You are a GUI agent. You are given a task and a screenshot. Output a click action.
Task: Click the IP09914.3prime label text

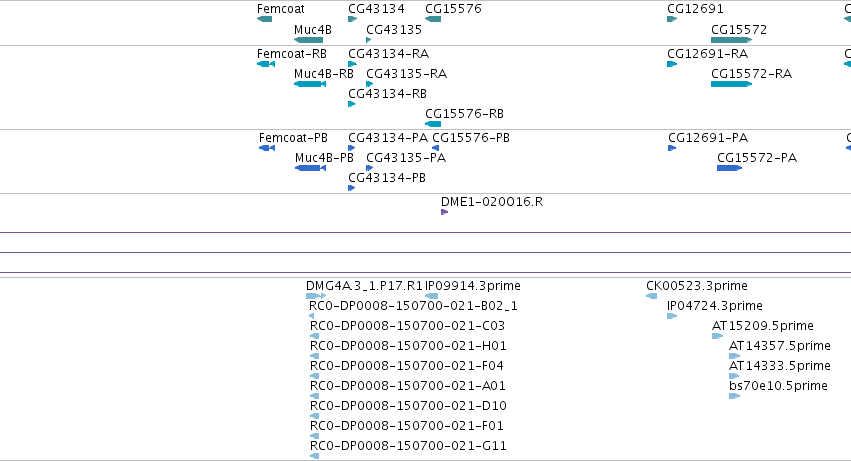[473, 286]
